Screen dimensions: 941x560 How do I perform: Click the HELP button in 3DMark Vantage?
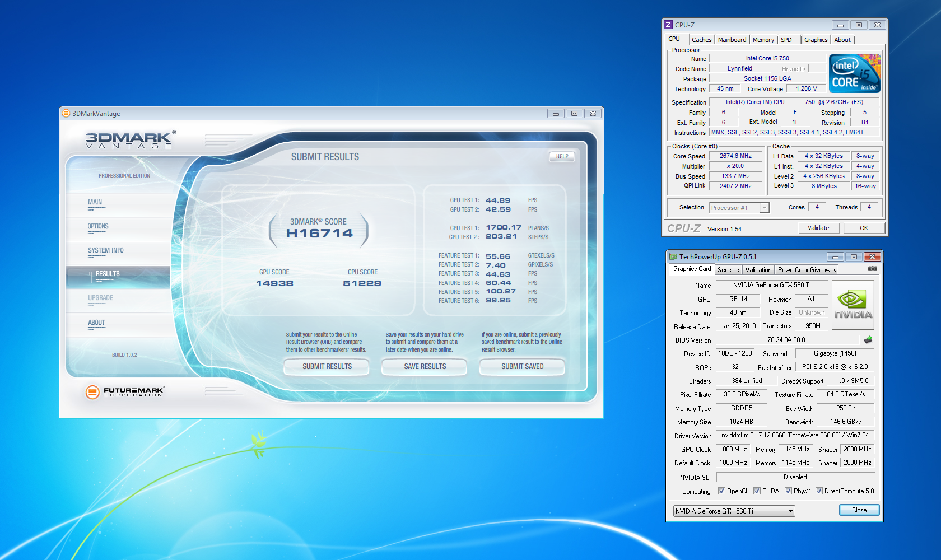[562, 157]
